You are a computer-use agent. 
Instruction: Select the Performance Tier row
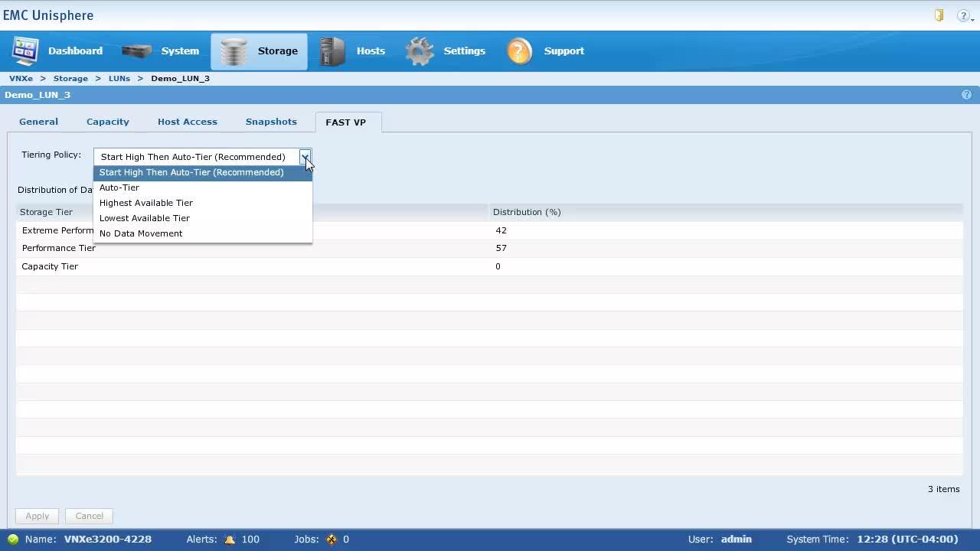point(489,248)
